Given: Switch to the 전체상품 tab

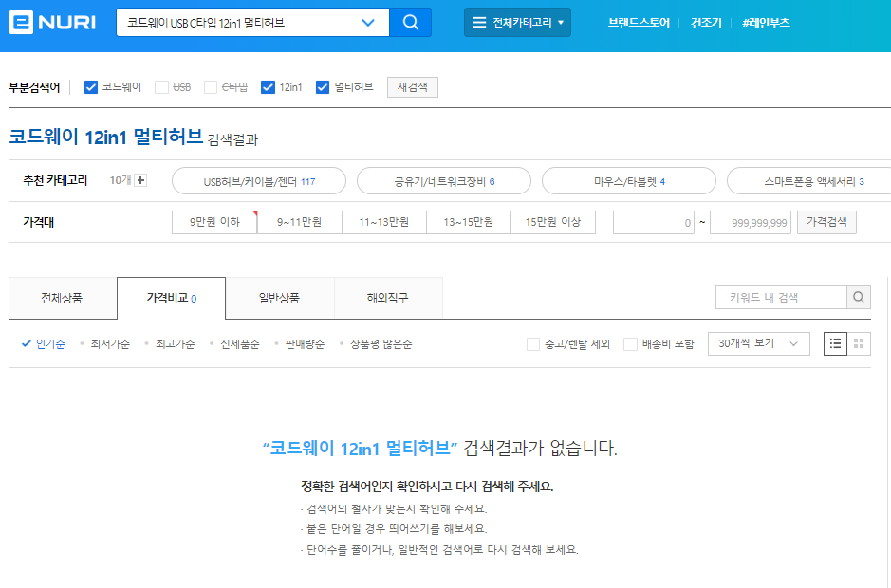Looking at the screenshot, I should point(62,298).
